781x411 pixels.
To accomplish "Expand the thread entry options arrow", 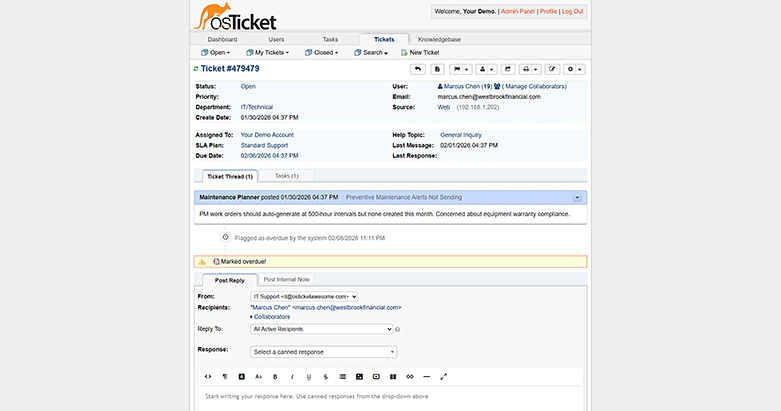I will (577, 198).
